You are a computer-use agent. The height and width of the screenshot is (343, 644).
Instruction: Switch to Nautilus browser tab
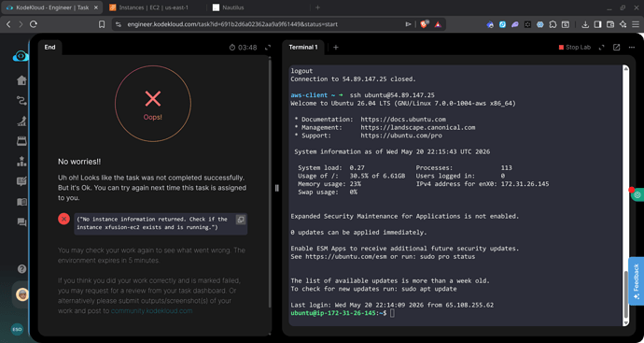[x=232, y=7]
